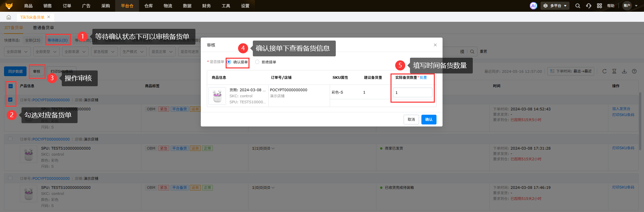The image size is (644, 212).
Task: Open the 采购 menu
Action: 106,6
